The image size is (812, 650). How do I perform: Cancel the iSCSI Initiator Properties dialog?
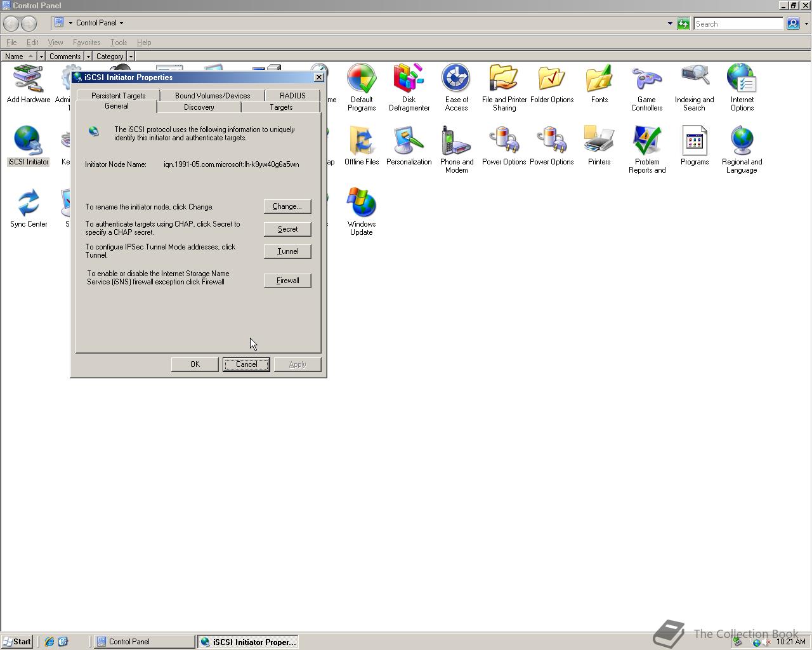coord(246,364)
